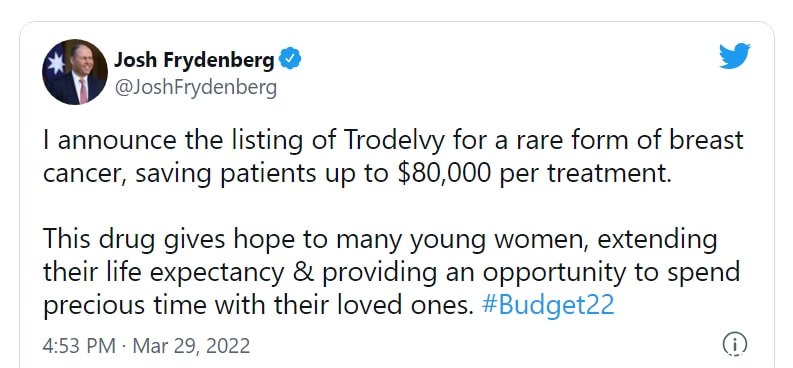The height and width of the screenshot is (368, 793).
Task: Open the #Budget22 hashtag
Action: pyautogui.click(x=548, y=305)
